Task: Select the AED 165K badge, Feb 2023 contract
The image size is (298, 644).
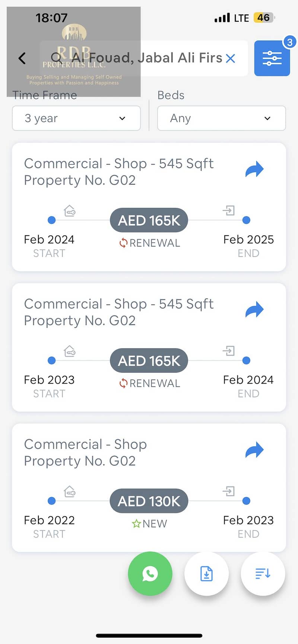Action: [x=149, y=361]
